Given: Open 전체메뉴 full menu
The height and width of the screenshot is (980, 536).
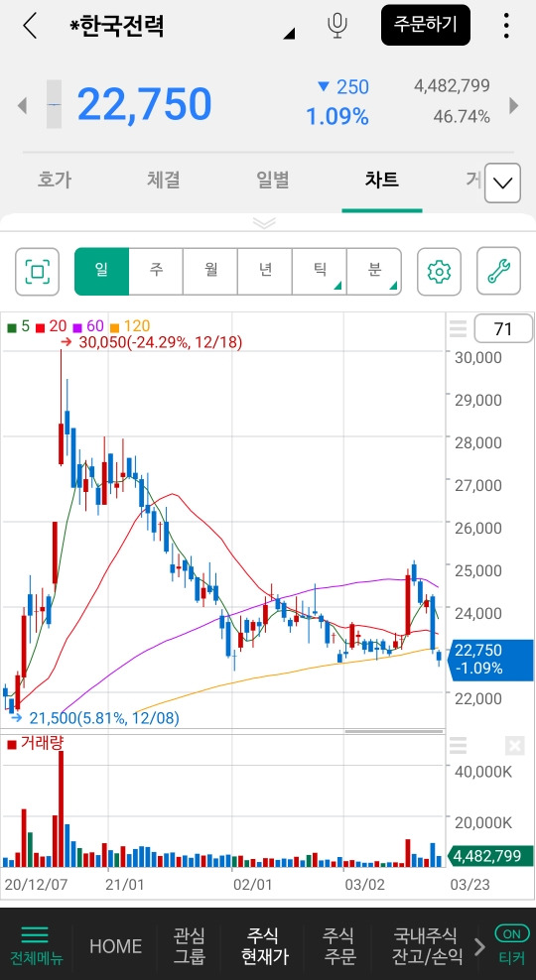Looking at the screenshot, I should 35,944.
